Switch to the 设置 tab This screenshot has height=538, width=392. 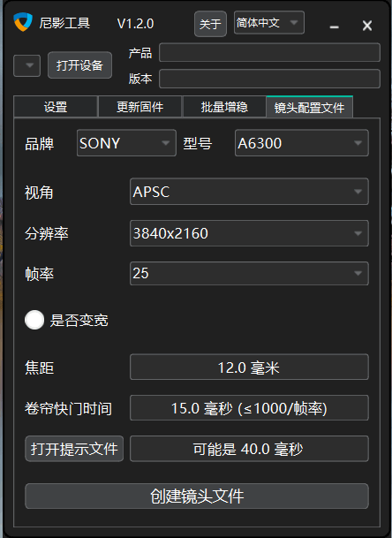point(56,107)
